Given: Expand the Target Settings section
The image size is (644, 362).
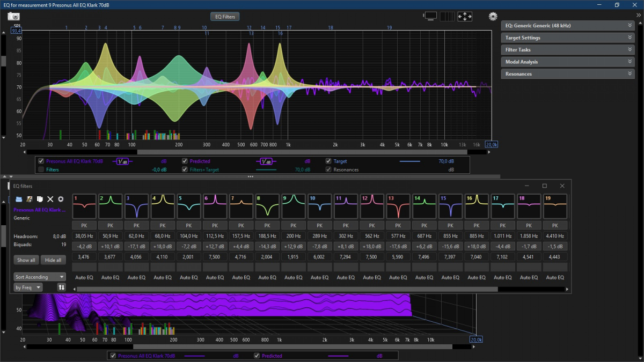Looking at the screenshot, I should tap(567, 38).
